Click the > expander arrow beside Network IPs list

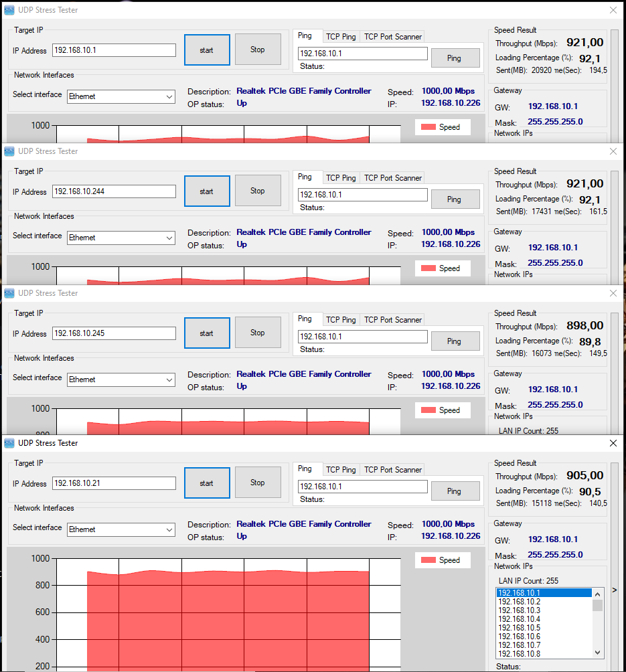[x=615, y=590]
